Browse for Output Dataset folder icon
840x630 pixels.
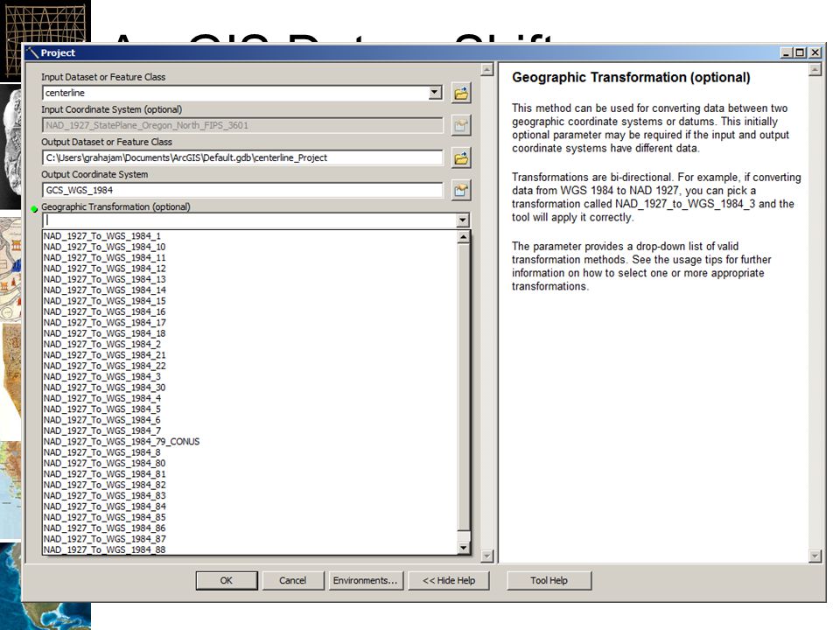pyautogui.click(x=461, y=158)
